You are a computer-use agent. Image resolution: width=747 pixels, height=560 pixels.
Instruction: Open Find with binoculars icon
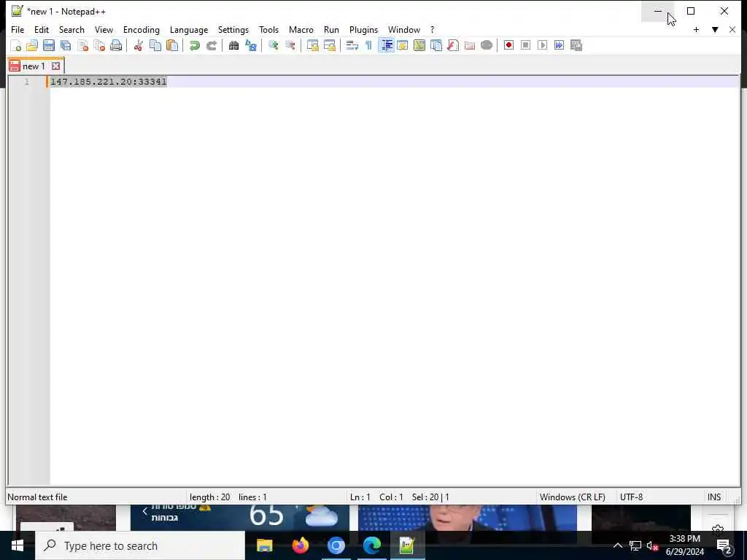pos(233,45)
